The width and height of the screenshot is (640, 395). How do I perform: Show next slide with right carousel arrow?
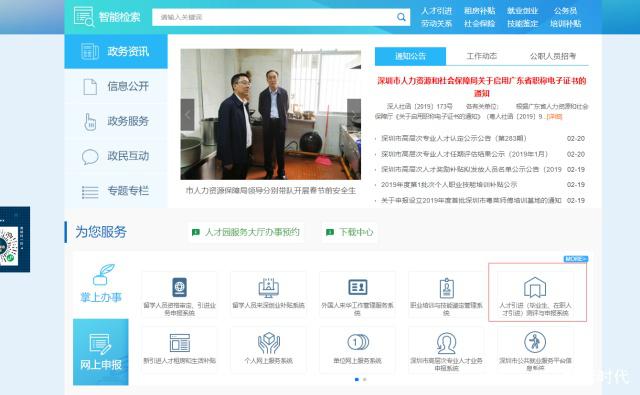[x=354, y=115]
